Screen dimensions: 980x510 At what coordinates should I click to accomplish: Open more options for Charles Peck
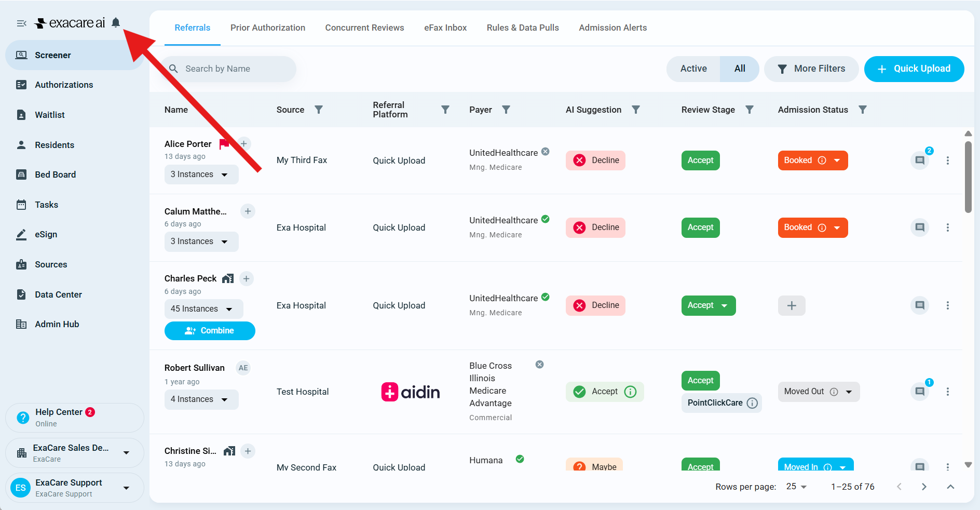point(948,305)
